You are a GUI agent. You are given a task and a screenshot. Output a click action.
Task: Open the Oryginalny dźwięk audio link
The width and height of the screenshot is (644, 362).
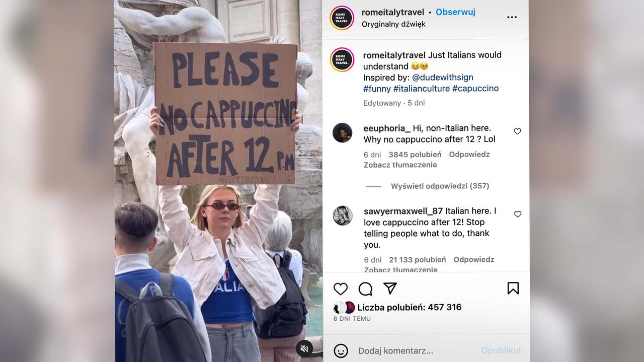point(393,24)
